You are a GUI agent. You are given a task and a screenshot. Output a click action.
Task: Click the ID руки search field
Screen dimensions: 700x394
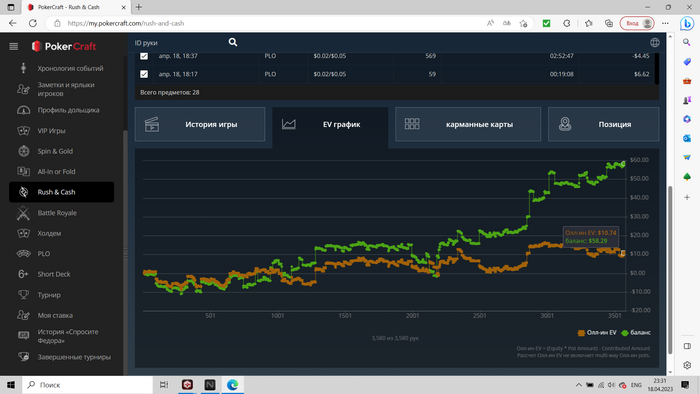pos(179,43)
